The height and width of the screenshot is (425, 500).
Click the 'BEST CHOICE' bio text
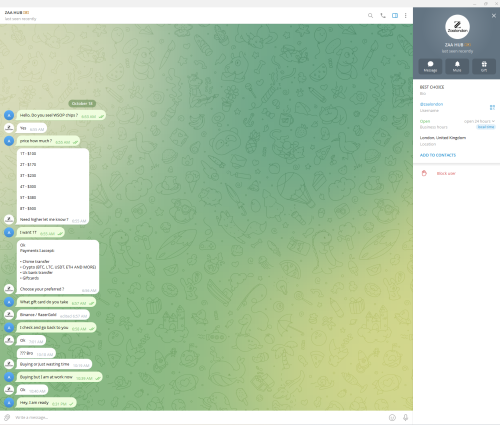432,87
